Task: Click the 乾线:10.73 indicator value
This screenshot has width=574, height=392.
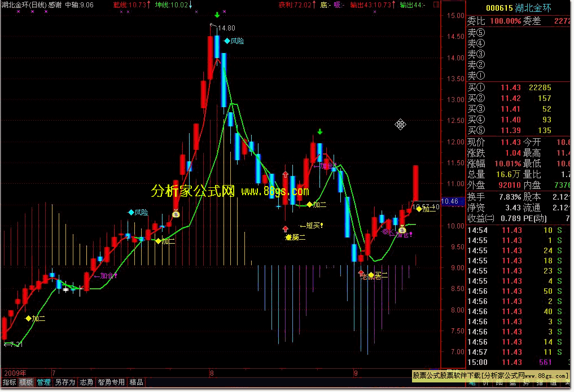Action: [132, 5]
